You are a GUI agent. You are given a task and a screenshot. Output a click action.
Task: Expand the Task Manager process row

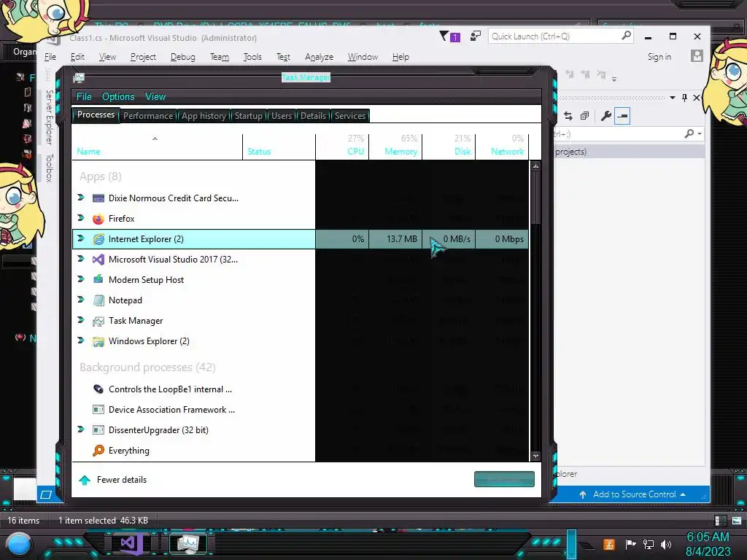(81, 320)
